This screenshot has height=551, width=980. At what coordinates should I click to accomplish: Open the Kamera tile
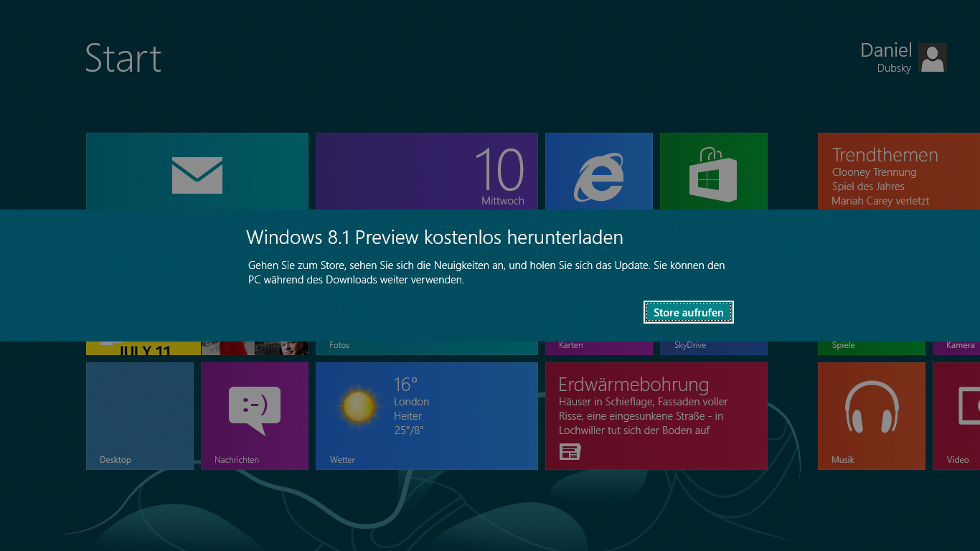956,348
